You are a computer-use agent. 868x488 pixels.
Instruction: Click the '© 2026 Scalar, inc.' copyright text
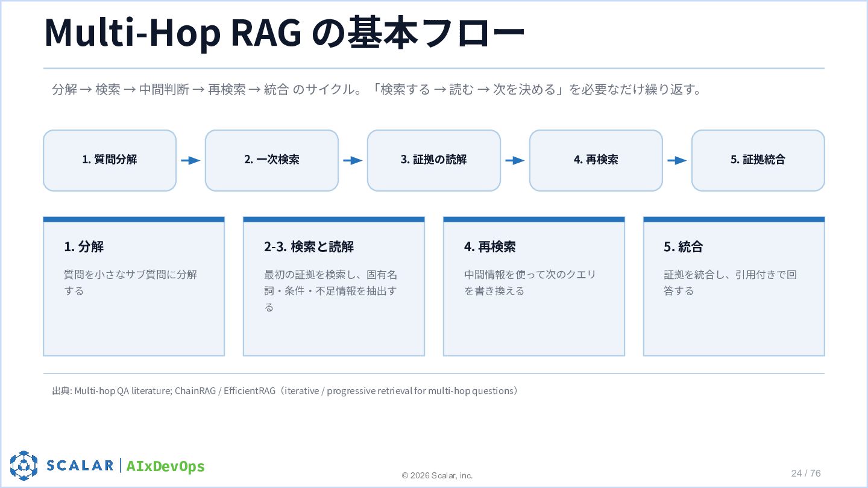(x=438, y=475)
